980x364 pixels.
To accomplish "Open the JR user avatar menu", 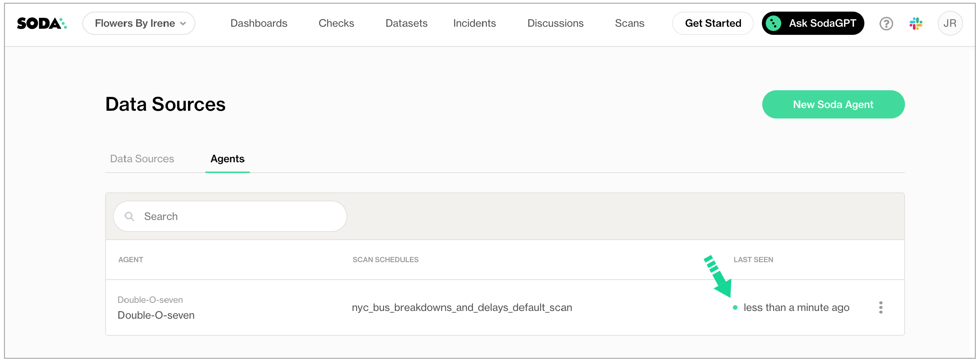I will click(x=950, y=24).
